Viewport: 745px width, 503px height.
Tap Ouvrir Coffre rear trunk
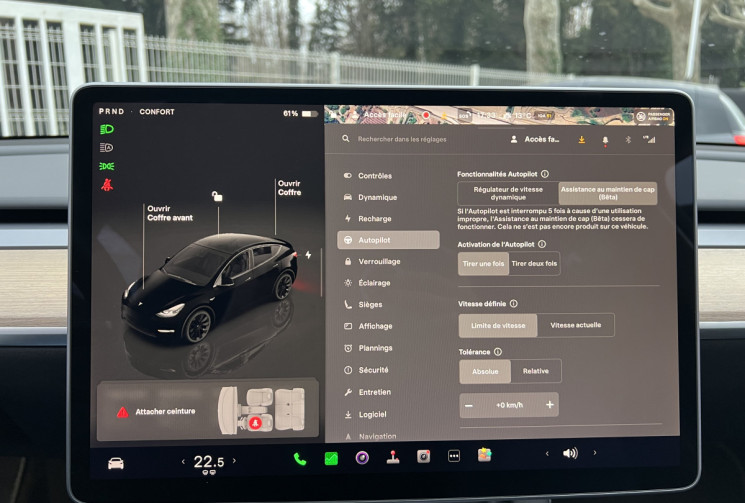click(x=289, y=188)
